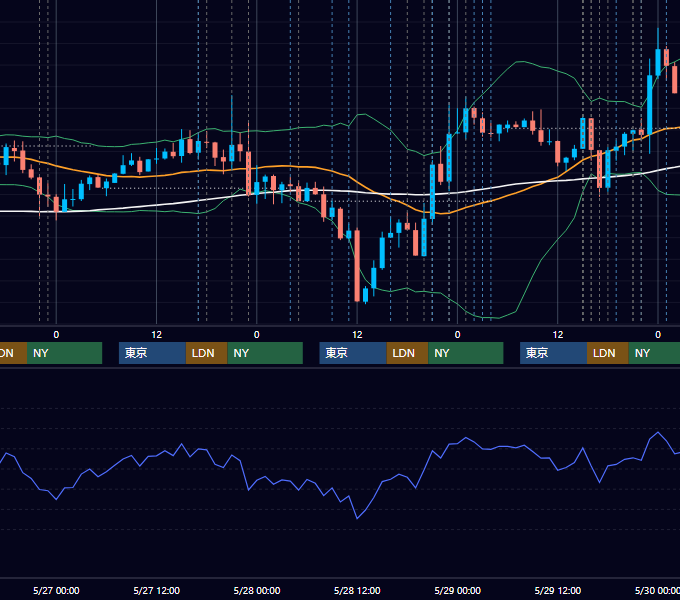This screenshot has width=680, height=600.
Task: Click the tall red candle at 5/28 12:00
Action: click(357, 266)
